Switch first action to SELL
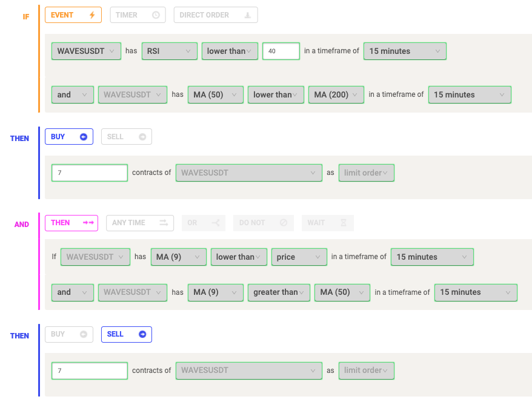Image resolution: width=532 pixels, height=402 pixels. [x=127, y=137]
